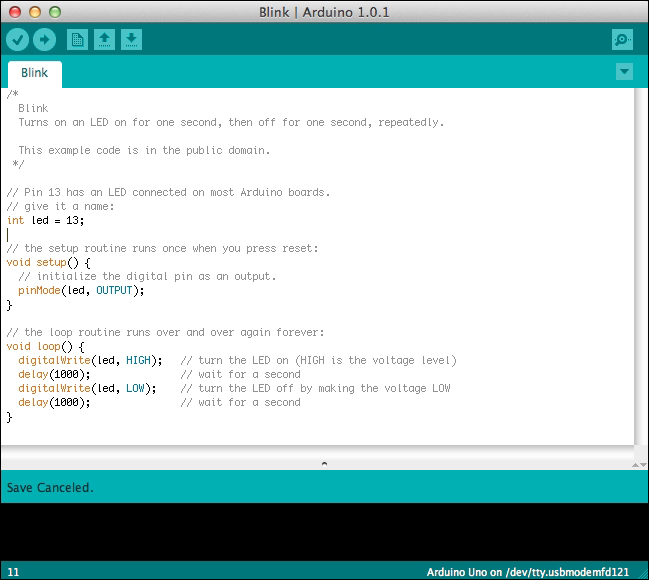
Task: Click the black console output area
Action: point(324,532)
